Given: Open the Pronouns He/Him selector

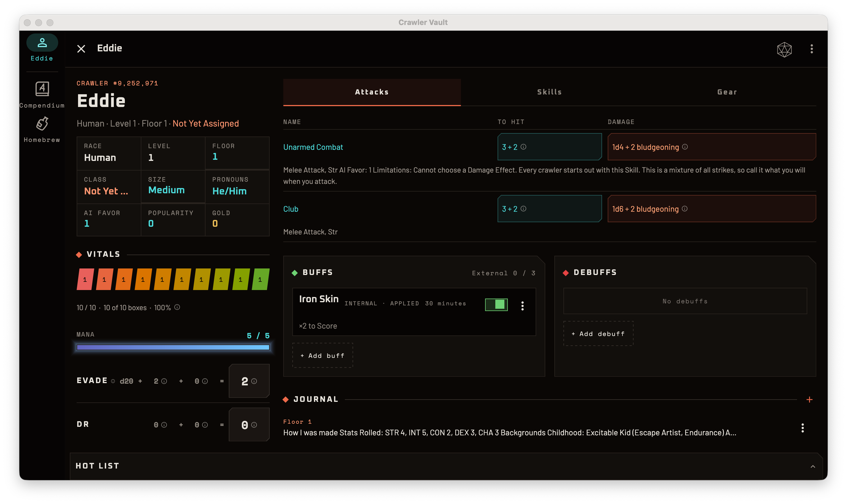Looking at the screenshot, I should (x=237, y=186).
